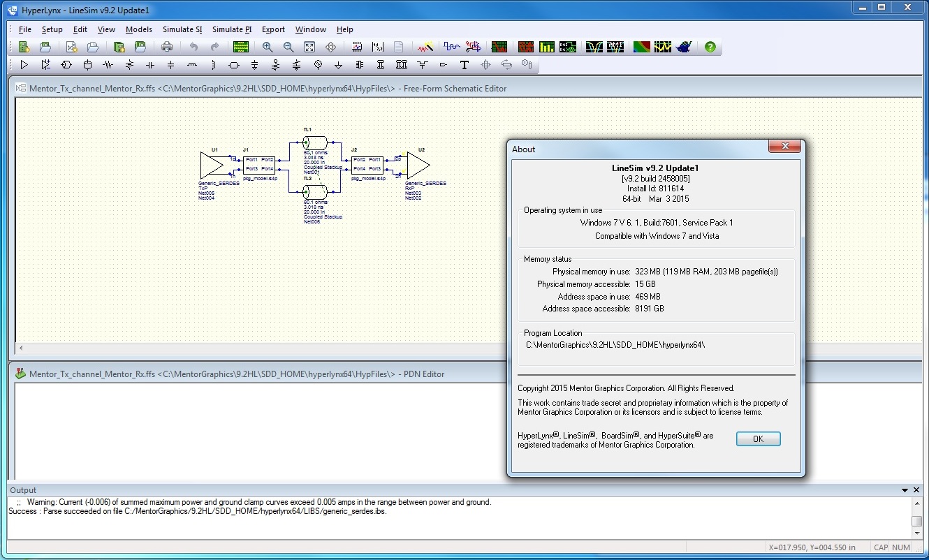Select the differential buffer component tool
The image size is (929, 560).
(x=45, y=65)
